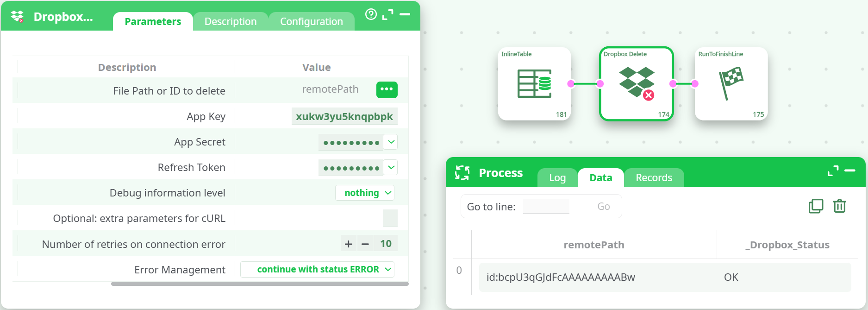Click the Go button beside line input

tap(603, 207)
